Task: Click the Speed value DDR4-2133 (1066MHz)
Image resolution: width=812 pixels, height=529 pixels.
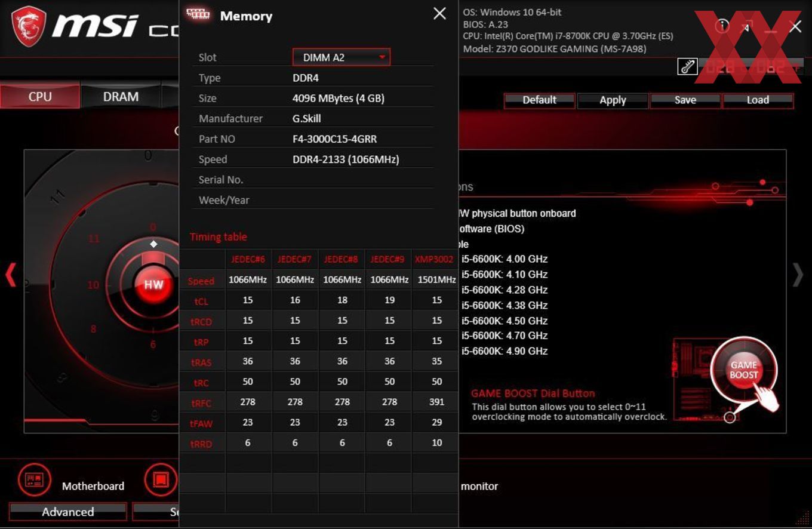Action: click(346, 159)
